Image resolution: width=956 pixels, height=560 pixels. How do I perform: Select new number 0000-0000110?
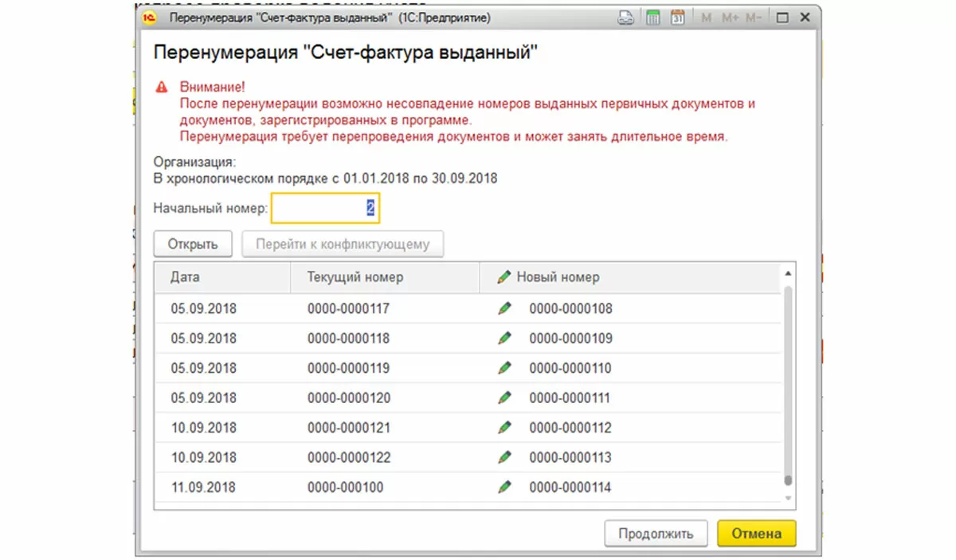tap(570, 368)
